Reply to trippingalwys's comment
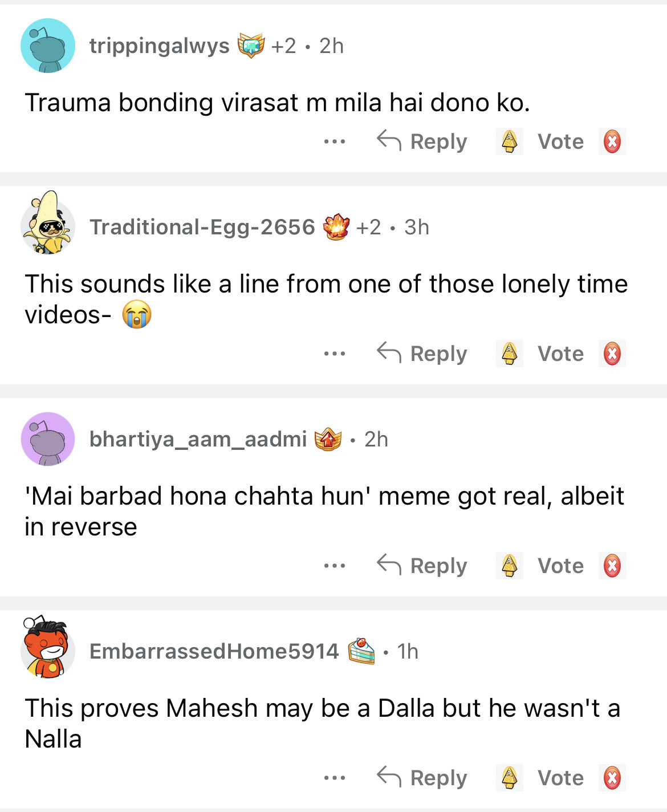 tap(422, 141)
